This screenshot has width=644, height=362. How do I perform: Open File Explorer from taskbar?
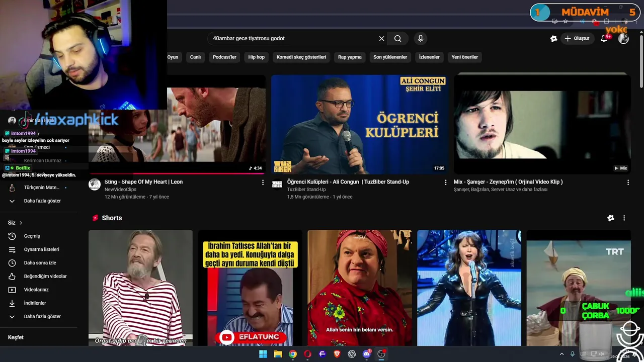click(x=278, y=354)
